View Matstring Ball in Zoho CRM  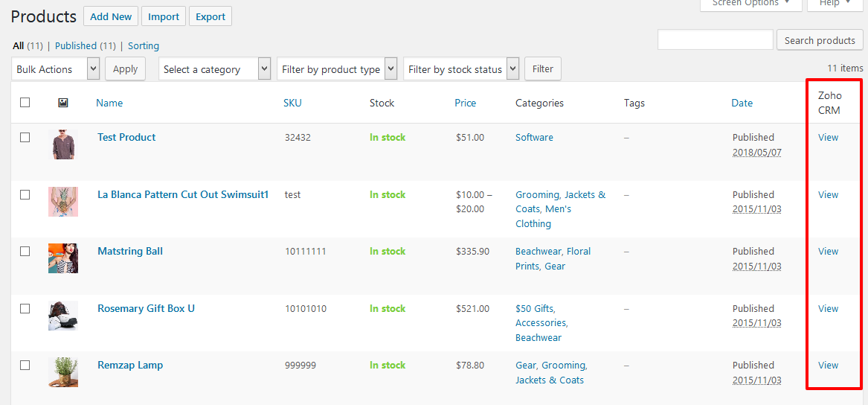point(828,251)
